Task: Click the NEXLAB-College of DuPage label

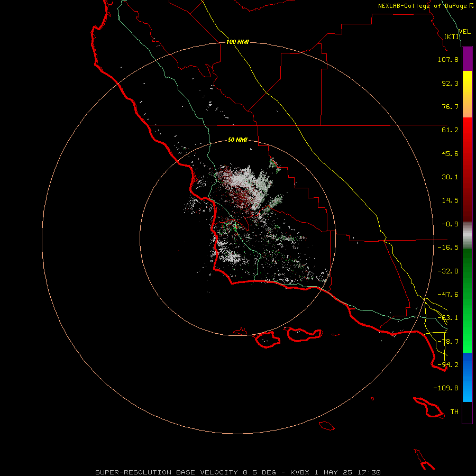Action: tap(422, 6)
